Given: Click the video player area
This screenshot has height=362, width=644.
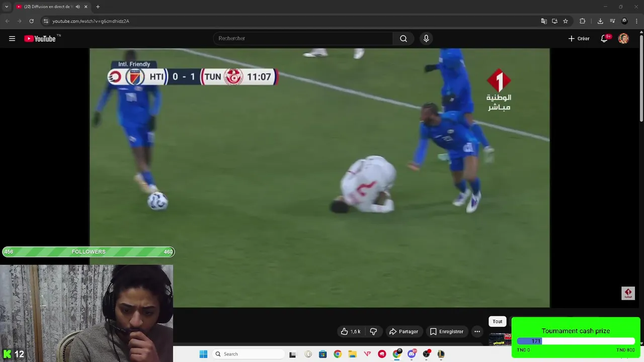Looking at the screenshot, I should [x=319, y=177].
